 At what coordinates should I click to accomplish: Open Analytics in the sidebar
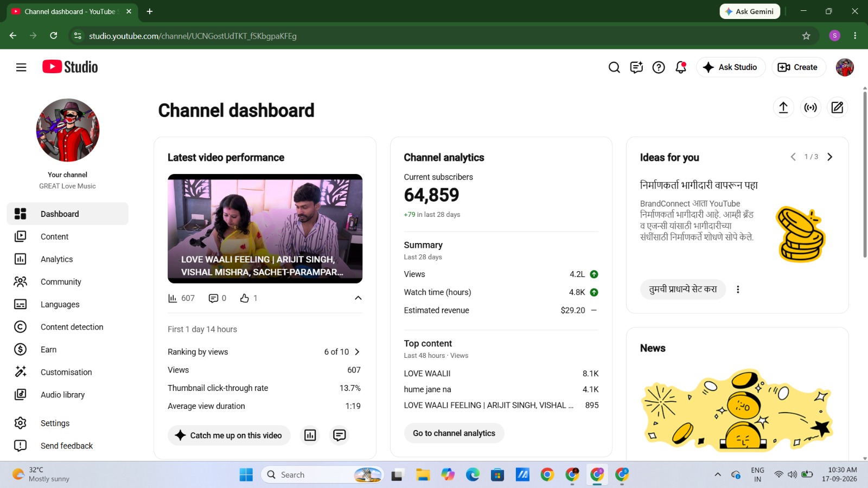point(68,259)
